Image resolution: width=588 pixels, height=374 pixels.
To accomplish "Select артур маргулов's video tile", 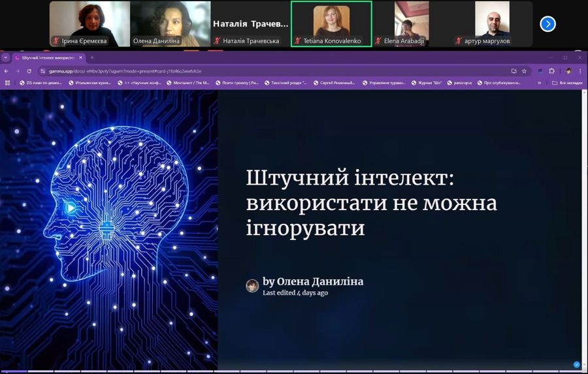I will pos(492,24).
